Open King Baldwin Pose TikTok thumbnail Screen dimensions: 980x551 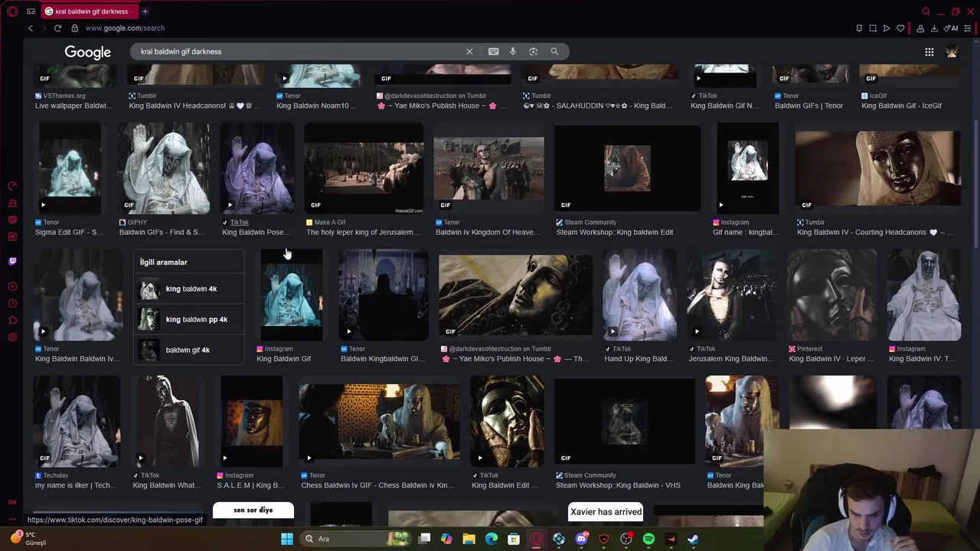click(256, 168)
